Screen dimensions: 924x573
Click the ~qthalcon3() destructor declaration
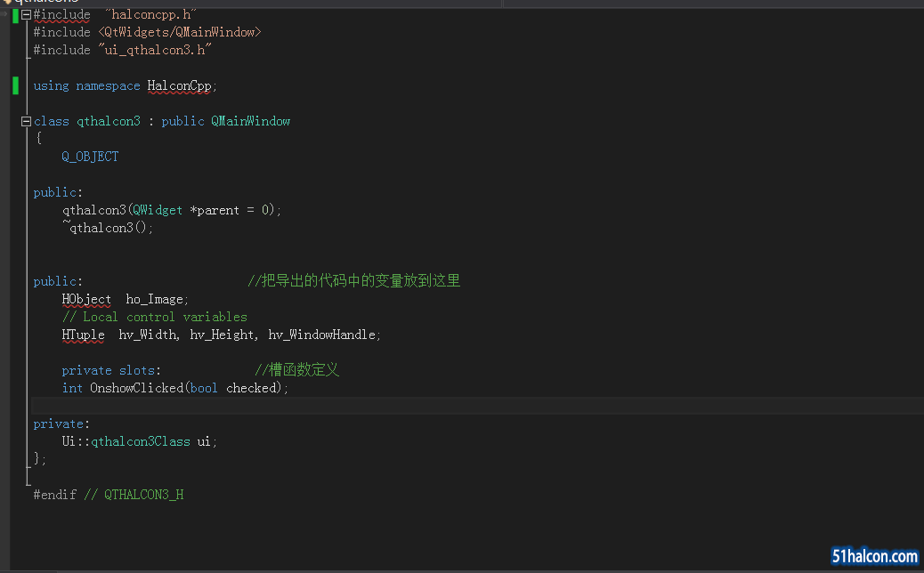pos(107,227)
